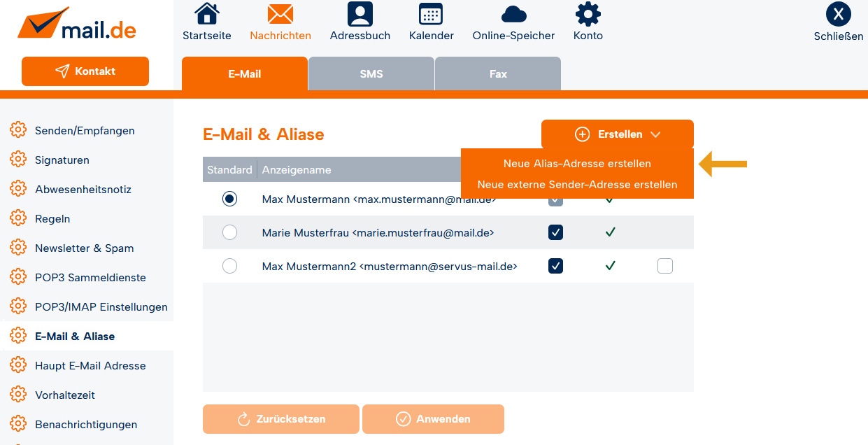Choose Neue externe Sender-Adresse erstellen
868x445 pixels.
[x=577, y=185]
